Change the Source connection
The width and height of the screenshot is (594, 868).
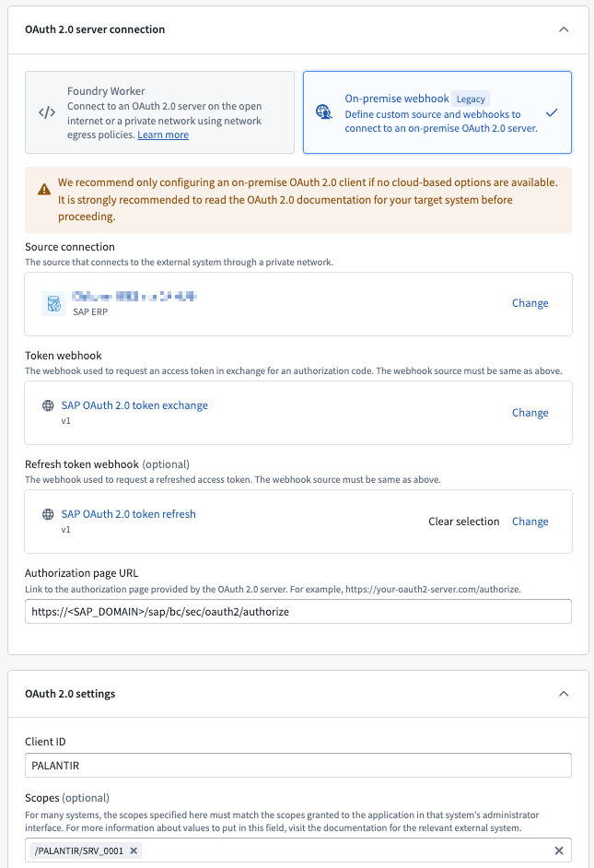[530, 303]
